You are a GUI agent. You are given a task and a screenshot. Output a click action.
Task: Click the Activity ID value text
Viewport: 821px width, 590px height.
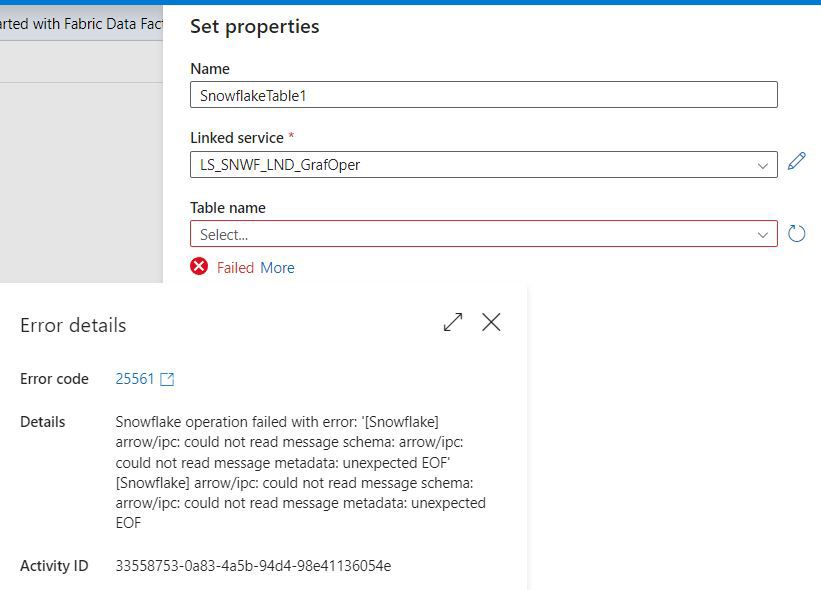[253, 566]
